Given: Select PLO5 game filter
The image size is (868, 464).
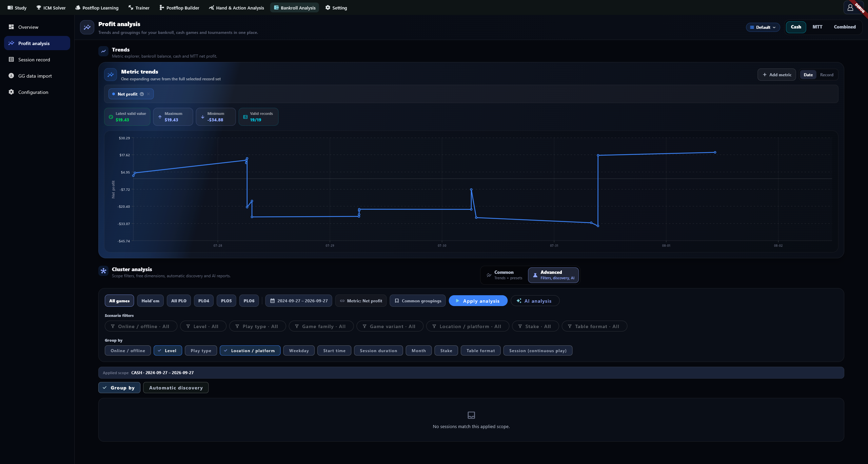Looking at the screenshot, I should (x=226, y=301).
